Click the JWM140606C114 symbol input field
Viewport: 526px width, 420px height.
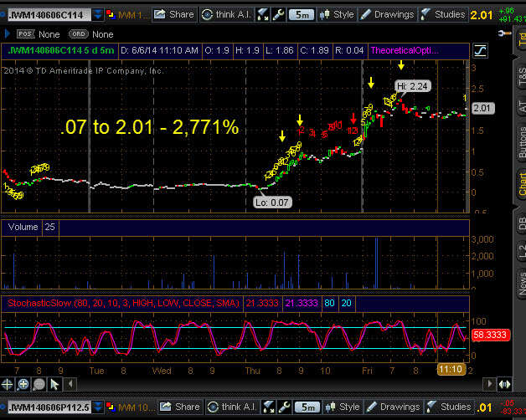coord(45,15)
